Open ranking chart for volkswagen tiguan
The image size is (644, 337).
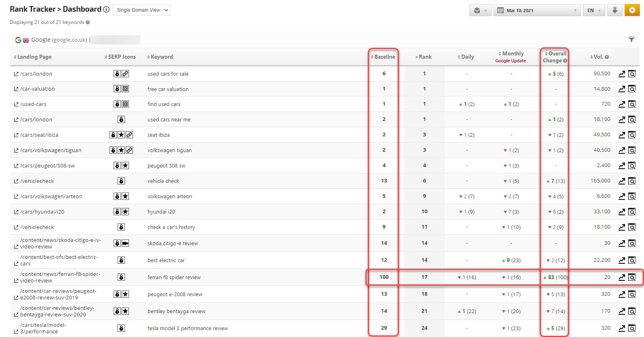pyautogui.click(x=622, y=150)
